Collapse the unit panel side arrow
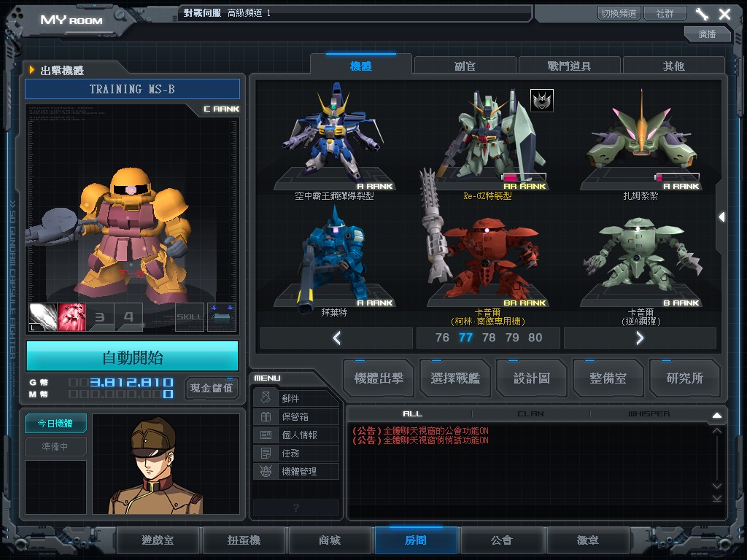747x560 pixels. (x=722, y=217)
